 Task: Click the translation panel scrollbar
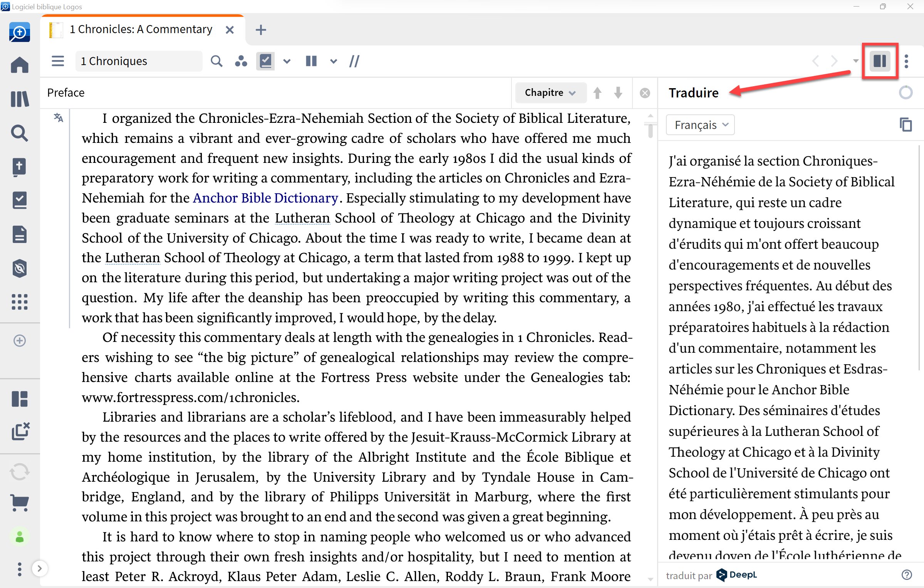tap(919, 258)
